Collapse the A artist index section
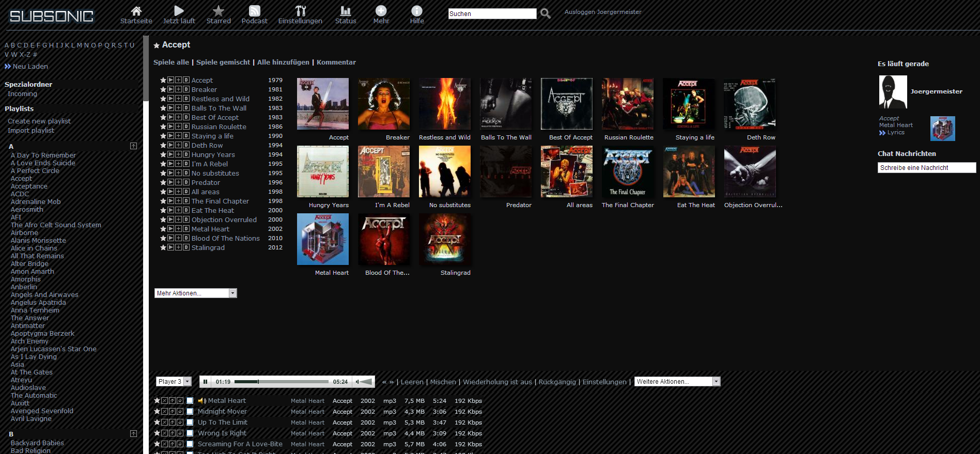Image resolution: width=980 pixels, height=454 pixels. point(133,146)
